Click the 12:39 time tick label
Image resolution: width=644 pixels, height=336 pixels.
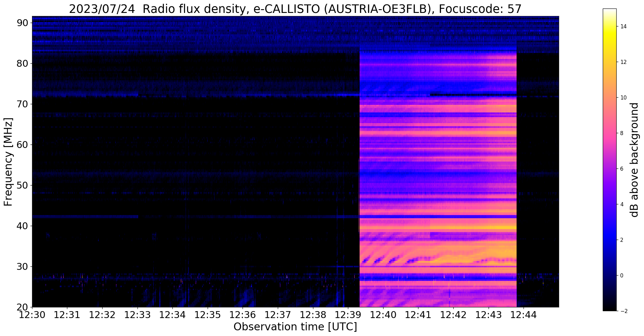click(x=348, y=315)
